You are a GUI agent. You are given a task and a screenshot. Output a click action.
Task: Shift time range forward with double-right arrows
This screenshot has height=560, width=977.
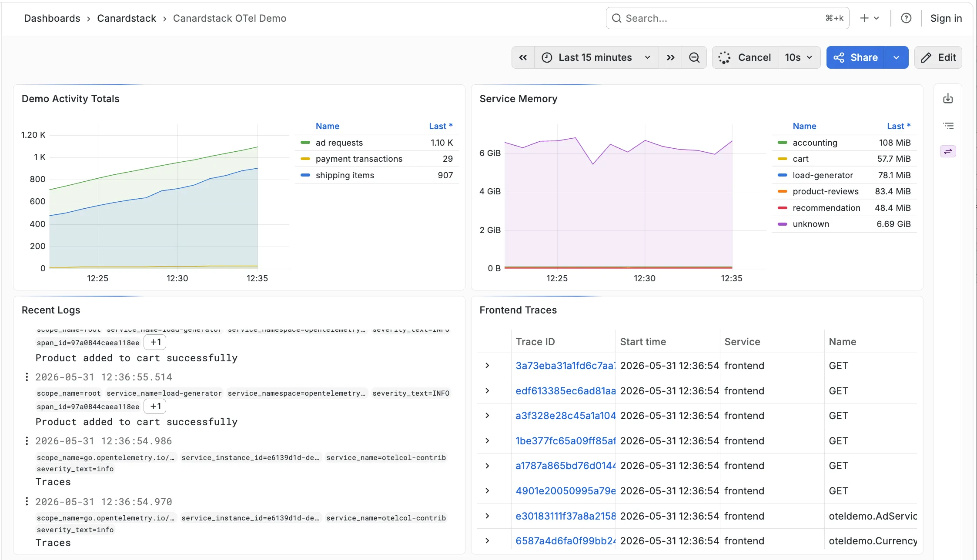[x=670, y=57]
